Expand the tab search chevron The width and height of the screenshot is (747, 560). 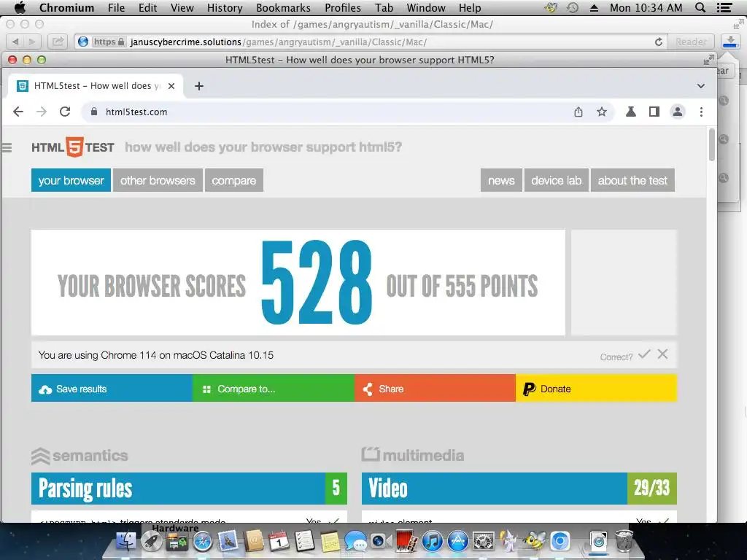pyautogui.click(x=701, y=86)
